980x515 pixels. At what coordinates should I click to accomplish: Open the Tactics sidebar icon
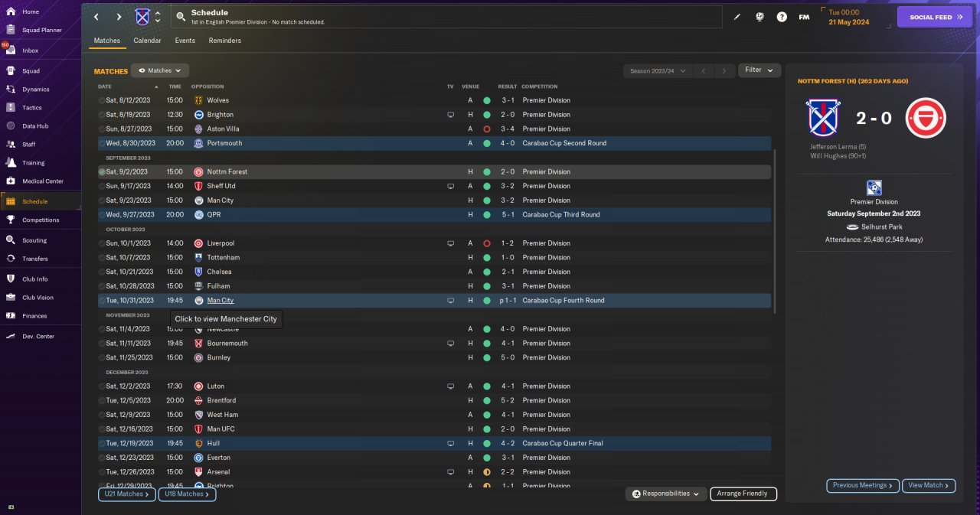(x=11, y=107)
